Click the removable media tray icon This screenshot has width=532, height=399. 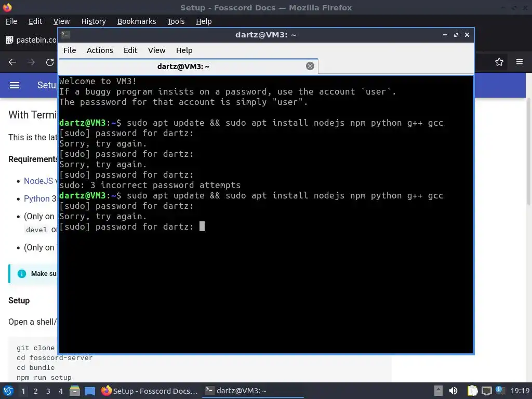(x=438, y=391)
